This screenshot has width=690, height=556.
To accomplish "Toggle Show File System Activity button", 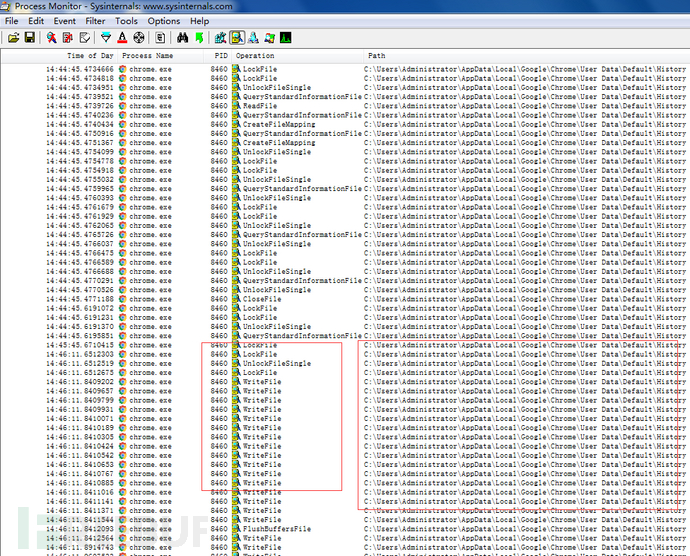I will (236, 37).
